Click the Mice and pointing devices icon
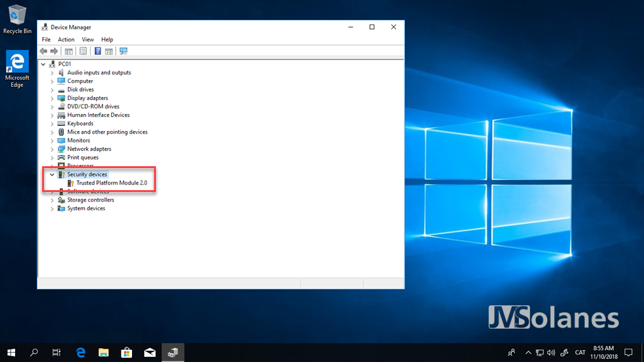 click(61, 132)
